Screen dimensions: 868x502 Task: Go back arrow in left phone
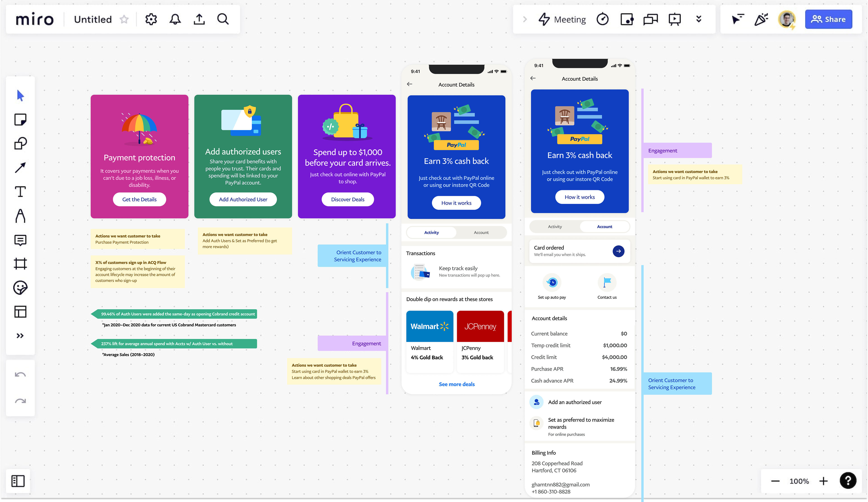coord(410,84)
